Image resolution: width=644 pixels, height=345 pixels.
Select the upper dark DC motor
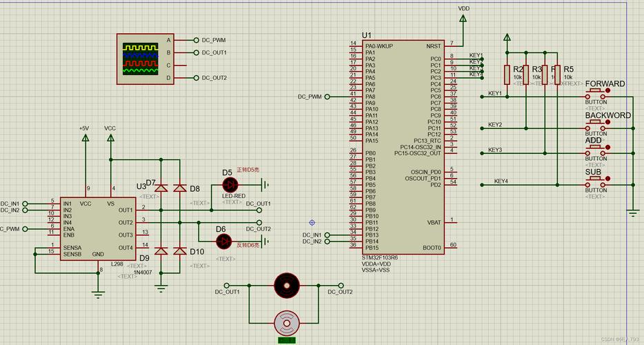pyautogui.click(x=287, y=286)
